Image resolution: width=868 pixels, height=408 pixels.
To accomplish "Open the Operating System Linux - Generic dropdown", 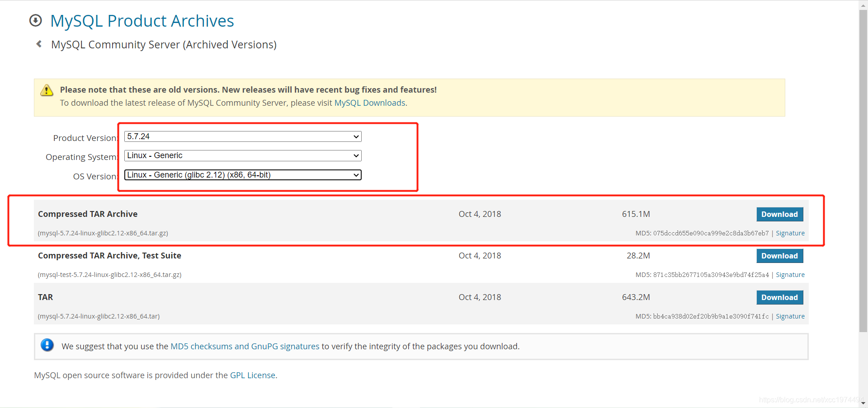I will (x=243, y=155).
